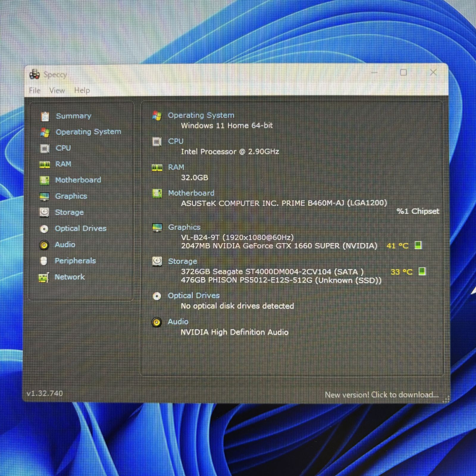Click the New version download link
The height and width of the screenshot is (476, 476).
(x=381, y=395)
